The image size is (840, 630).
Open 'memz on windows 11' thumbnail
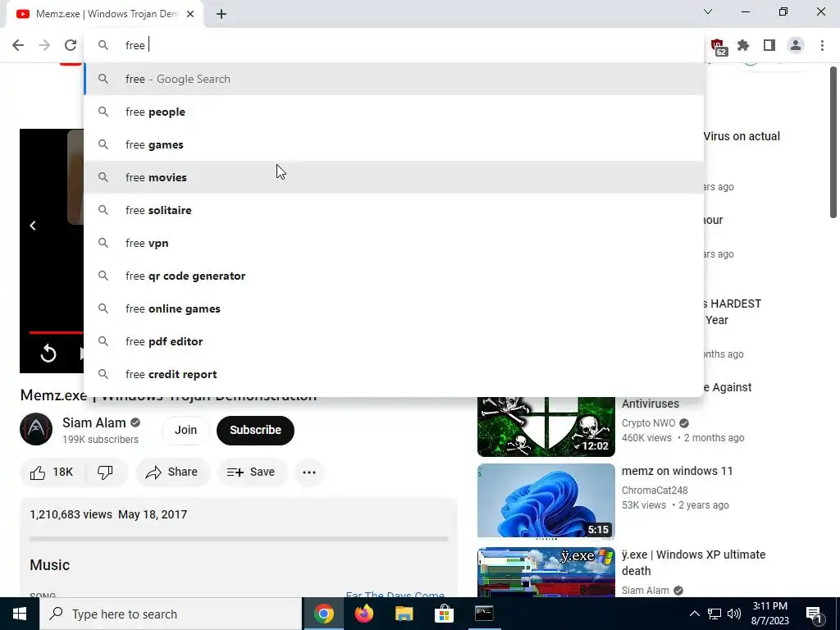pyautogui.click(x=546, y=500)
